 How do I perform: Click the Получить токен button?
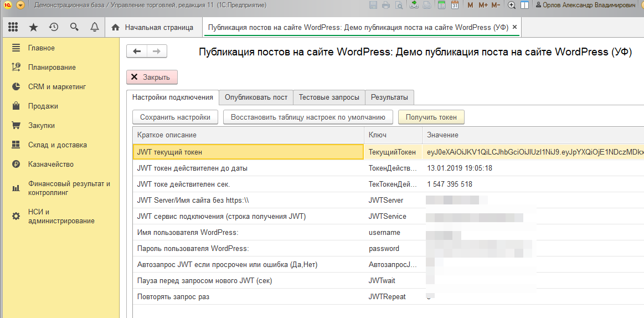tap(431, 117)
